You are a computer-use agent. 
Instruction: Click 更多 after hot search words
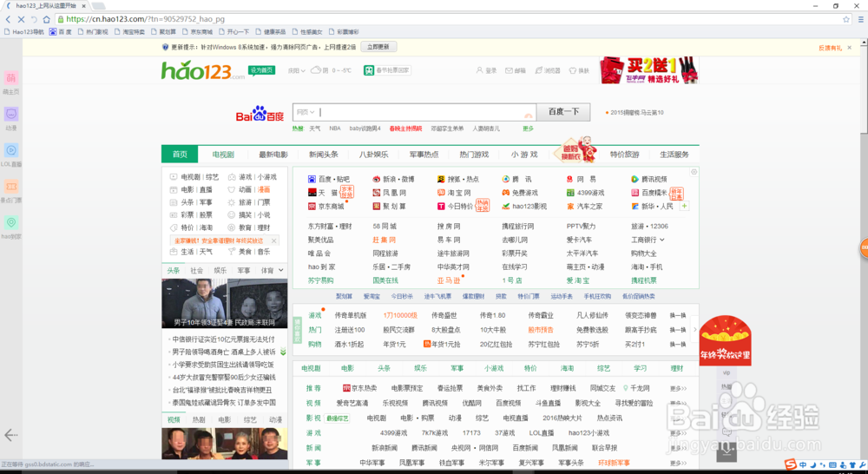coord(528,128)
